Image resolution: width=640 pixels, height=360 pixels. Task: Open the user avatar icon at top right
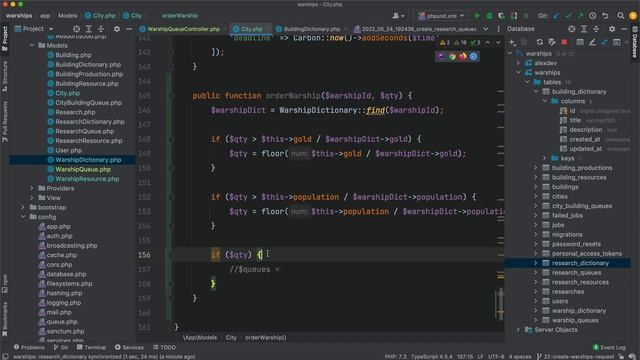point(633,16)
